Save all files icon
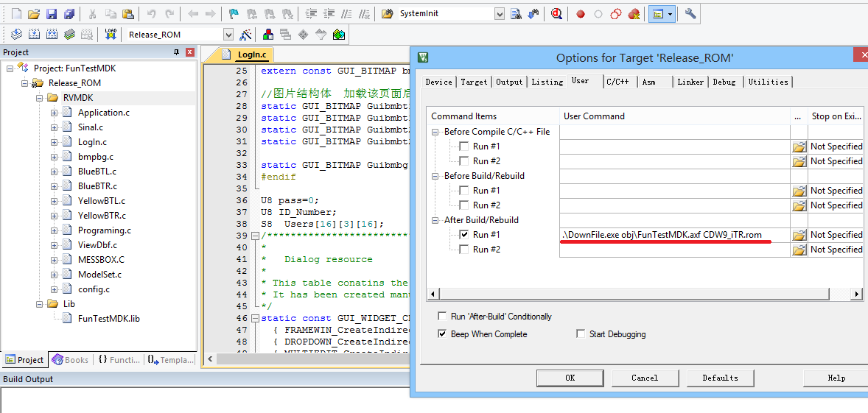 click(x=69, y=14)
